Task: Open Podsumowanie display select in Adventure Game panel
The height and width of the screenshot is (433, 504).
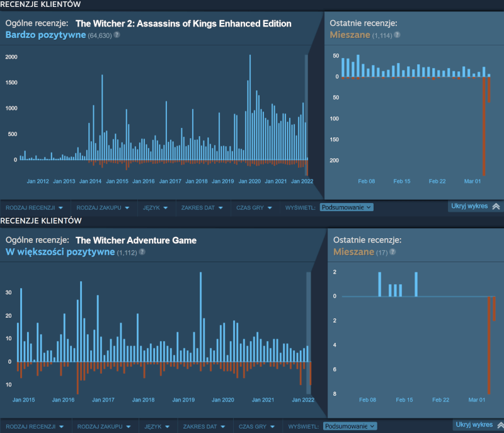Action: tap(350, 426)
